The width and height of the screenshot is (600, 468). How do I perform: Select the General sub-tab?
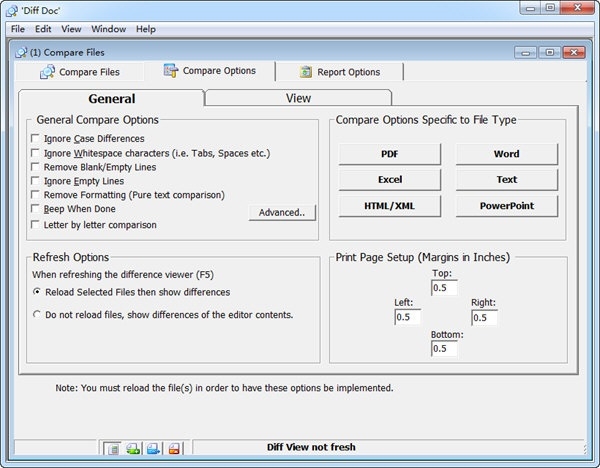pos(111,98)
